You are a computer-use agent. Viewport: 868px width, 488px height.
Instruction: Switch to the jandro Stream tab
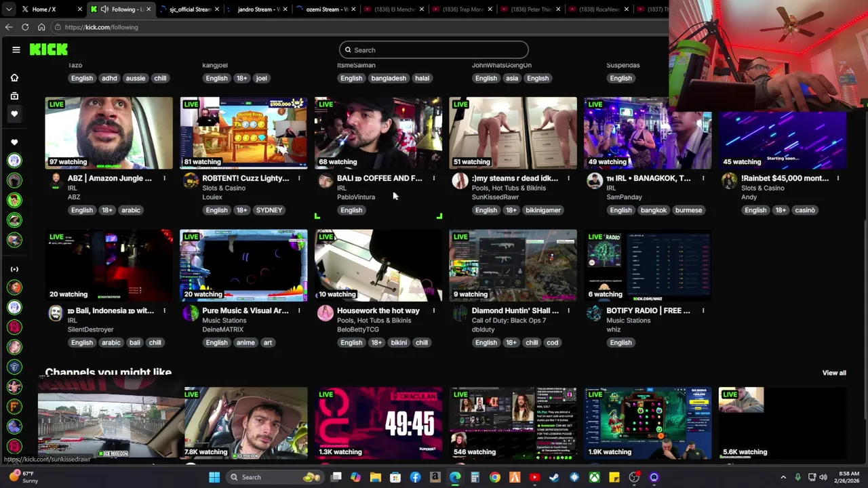[x=258, y=9]
